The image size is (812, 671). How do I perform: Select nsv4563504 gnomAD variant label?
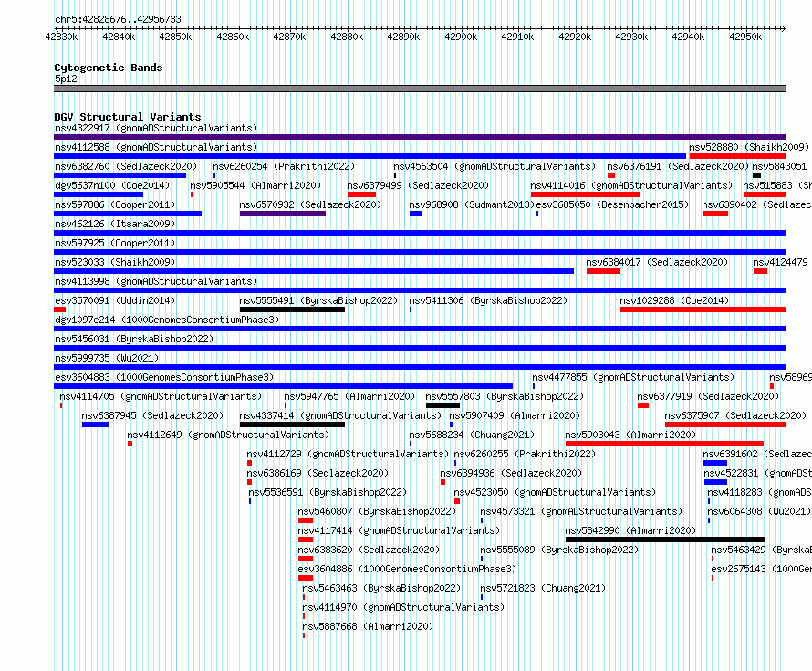(494, 166)
